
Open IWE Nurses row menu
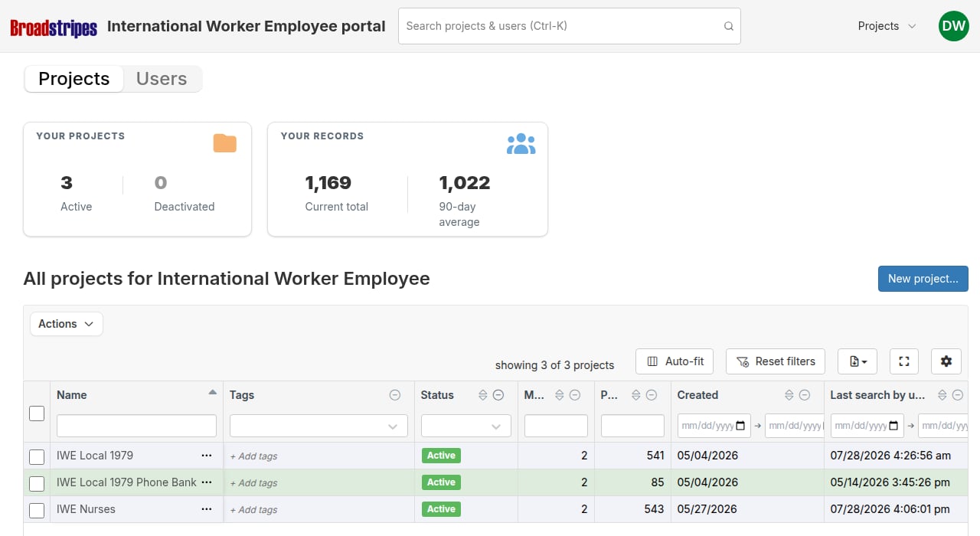(206, 509)
